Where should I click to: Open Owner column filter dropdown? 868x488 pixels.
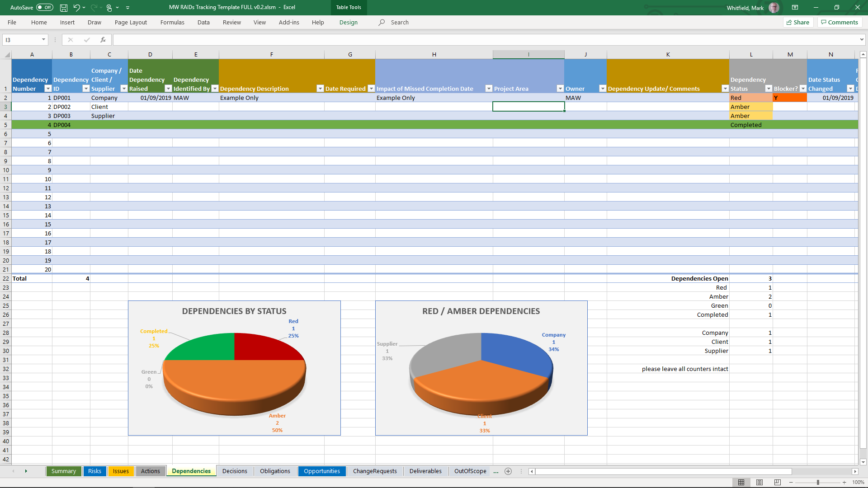tap(602, 89)
